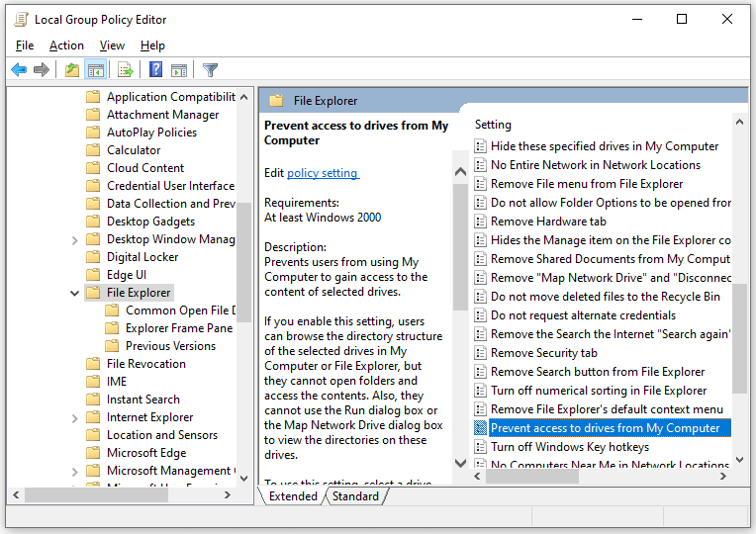Select Remove File Explorer's default context menu

(607, 409)
